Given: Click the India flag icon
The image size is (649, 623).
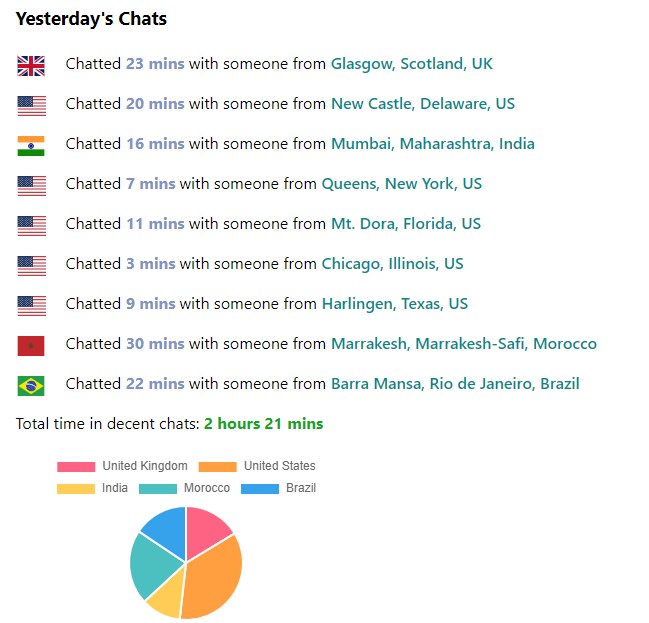Looking at the screenshot, I should point(31,146).
